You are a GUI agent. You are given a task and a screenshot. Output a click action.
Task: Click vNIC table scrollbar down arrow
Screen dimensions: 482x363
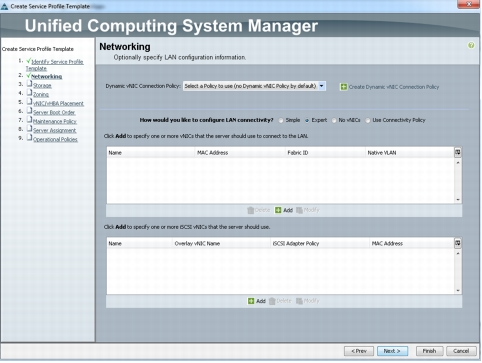click(458, 200)
